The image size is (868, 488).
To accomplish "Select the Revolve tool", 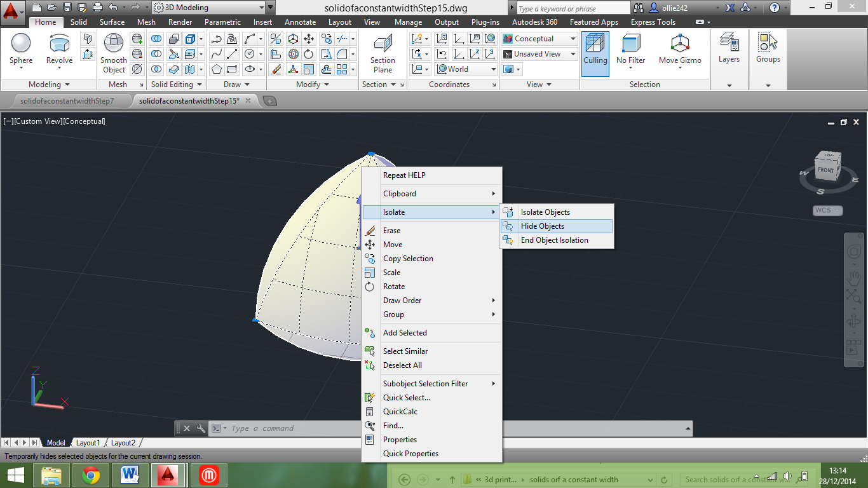I will (x=59, y=49).
